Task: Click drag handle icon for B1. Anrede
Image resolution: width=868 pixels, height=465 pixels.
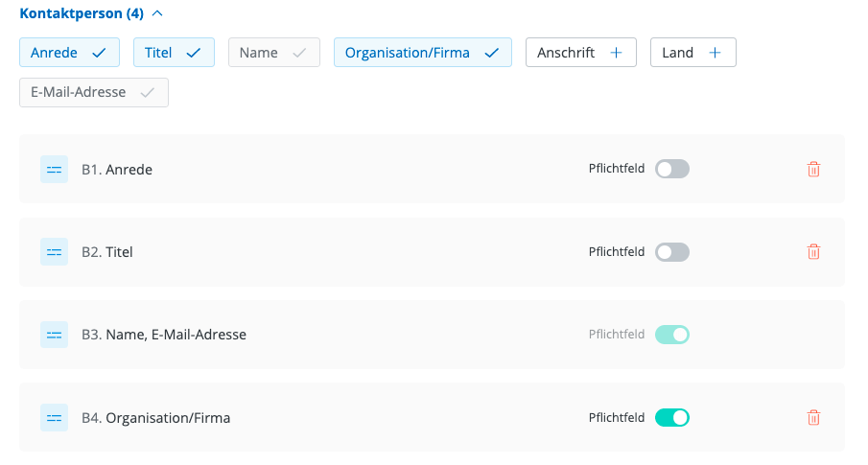Action: [x=54, y=170]
